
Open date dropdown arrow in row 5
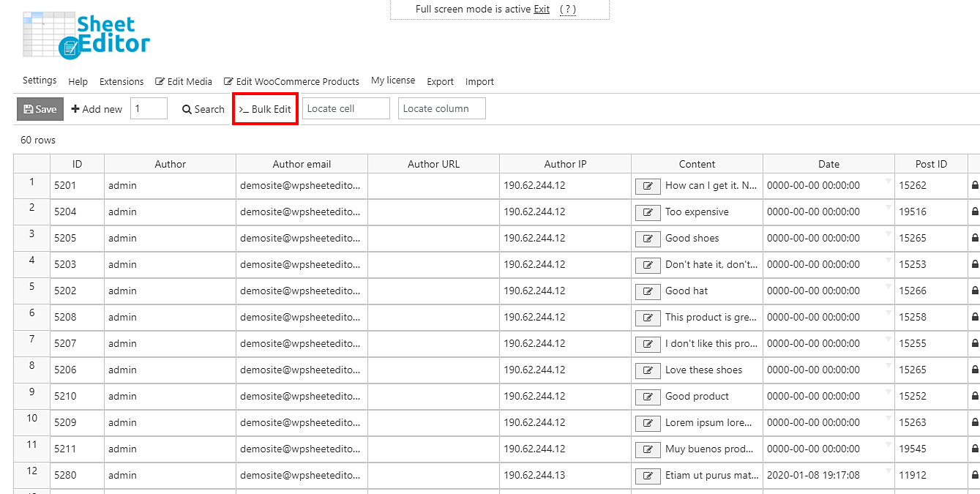pos(888,286)
